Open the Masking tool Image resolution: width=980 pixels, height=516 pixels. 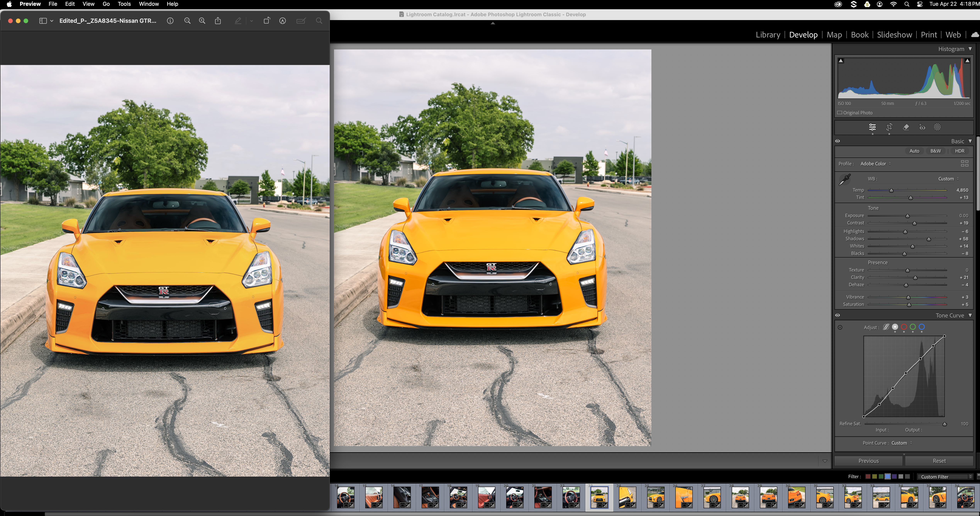coord(937,127)
